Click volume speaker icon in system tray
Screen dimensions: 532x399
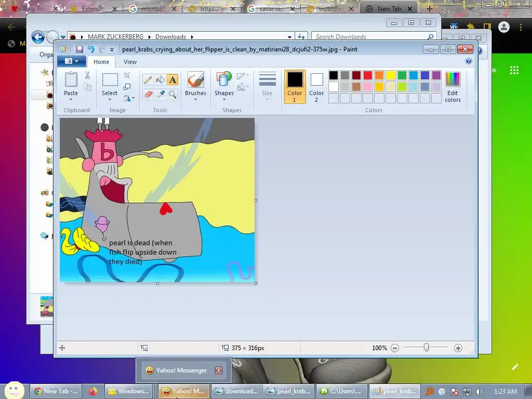480,392
